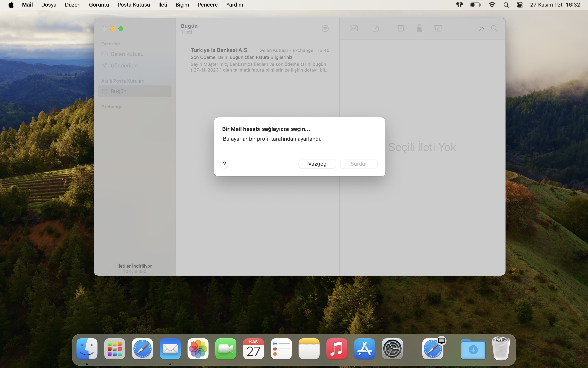Image resolution: width=588 pixels, height=368 pixels.
Task: Open the Trash in the Dock
Action: (501, 348)
